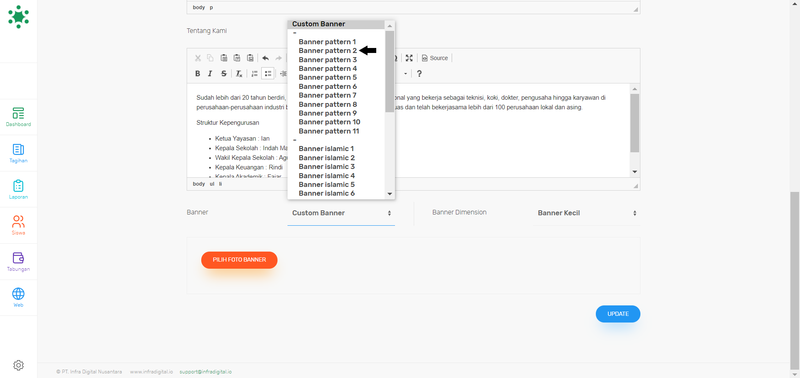
Task: Toggle bold formatting
Action: pyautogui.click(x=198, y=73)
